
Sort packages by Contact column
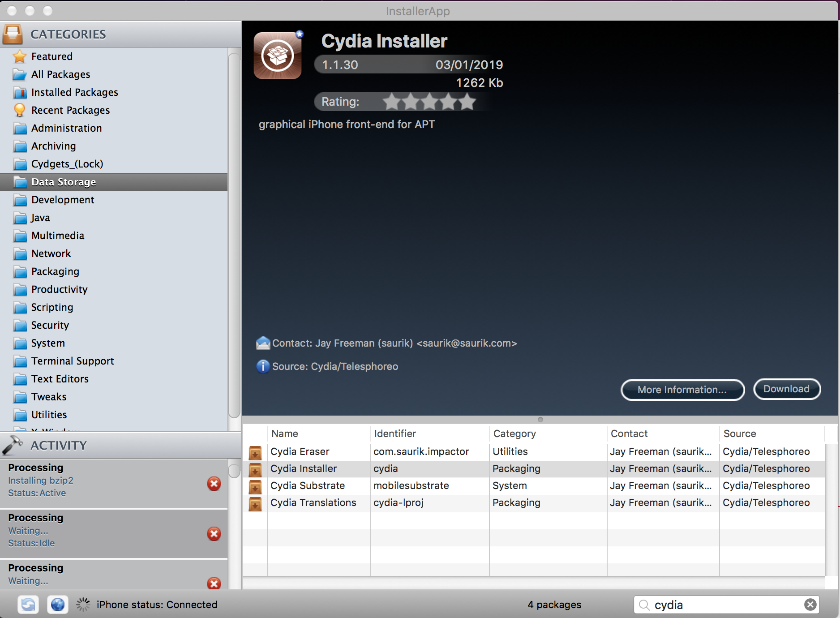663,433
